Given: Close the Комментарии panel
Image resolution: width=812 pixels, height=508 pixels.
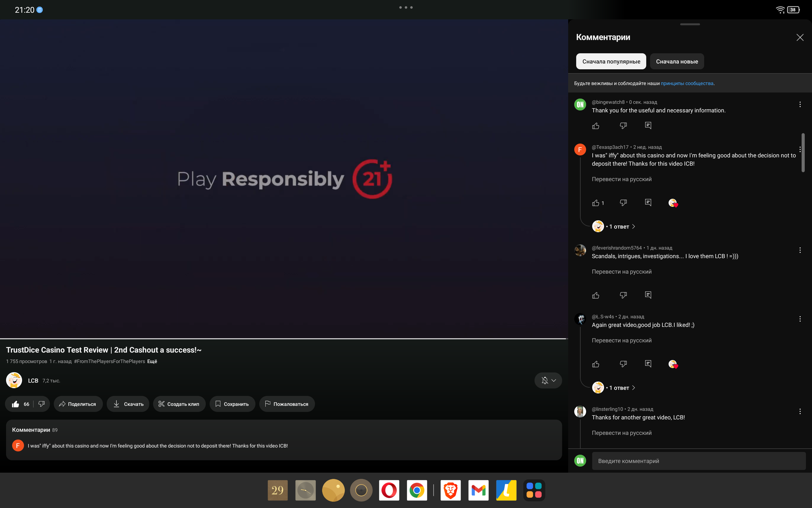Looking at the screenshot, I should [x=800, y=37].
